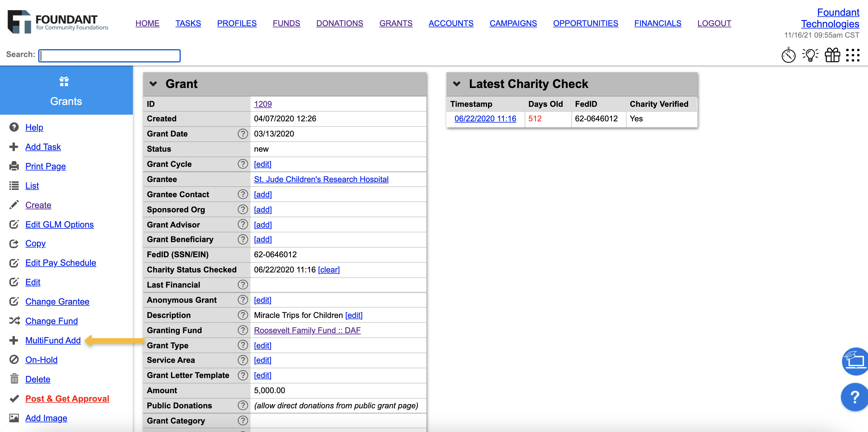This screenshot has height=432, width=868.
Task: Open the Foundant Technologies link
Action: click(830, 18)
